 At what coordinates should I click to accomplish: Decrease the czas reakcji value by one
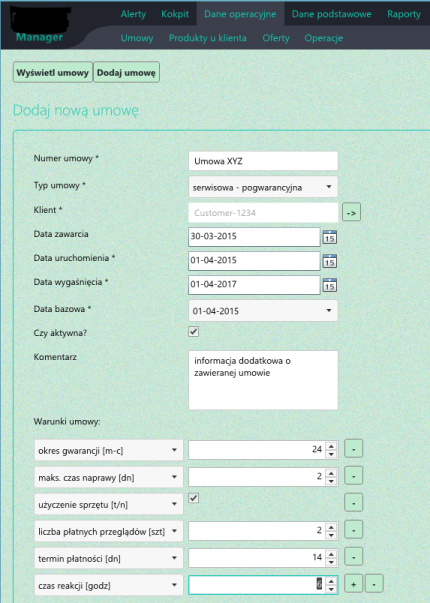331,590
